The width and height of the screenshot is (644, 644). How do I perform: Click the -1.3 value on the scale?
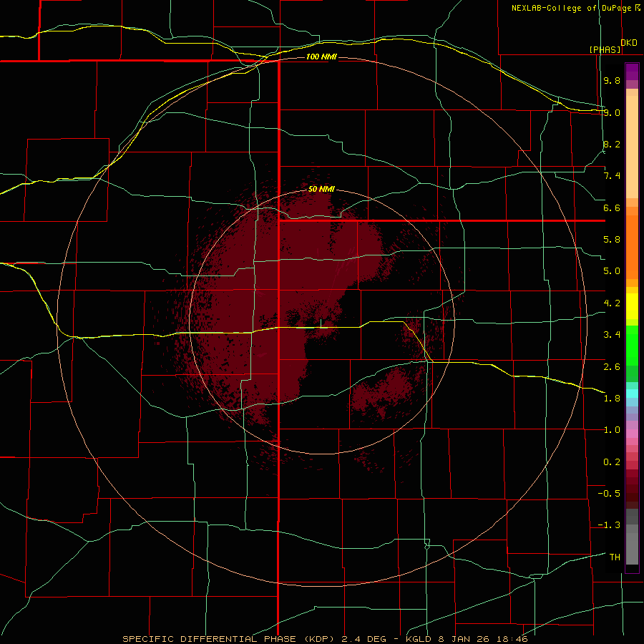(609, 525)
